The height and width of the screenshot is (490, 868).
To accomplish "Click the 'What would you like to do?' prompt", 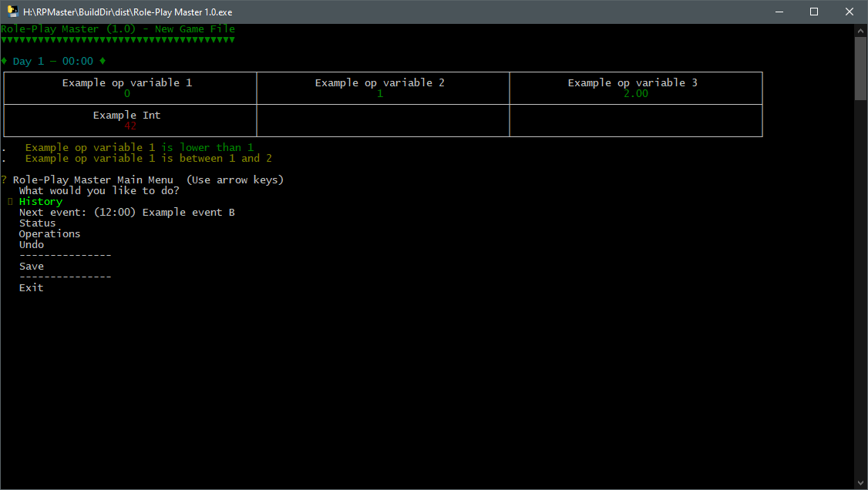I will coord(99,191).
